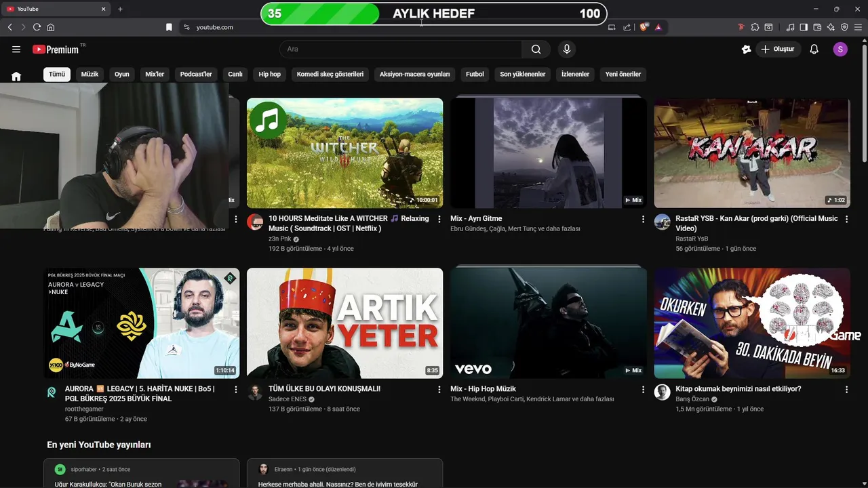Open site settings icon in address bar

point(186,27)
